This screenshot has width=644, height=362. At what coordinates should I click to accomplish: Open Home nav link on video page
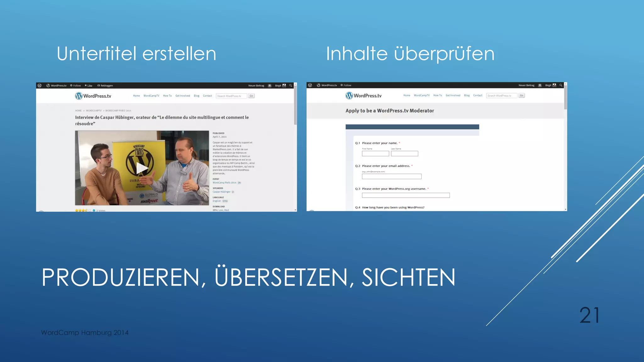pyautogui.click(x=136, y=96)
